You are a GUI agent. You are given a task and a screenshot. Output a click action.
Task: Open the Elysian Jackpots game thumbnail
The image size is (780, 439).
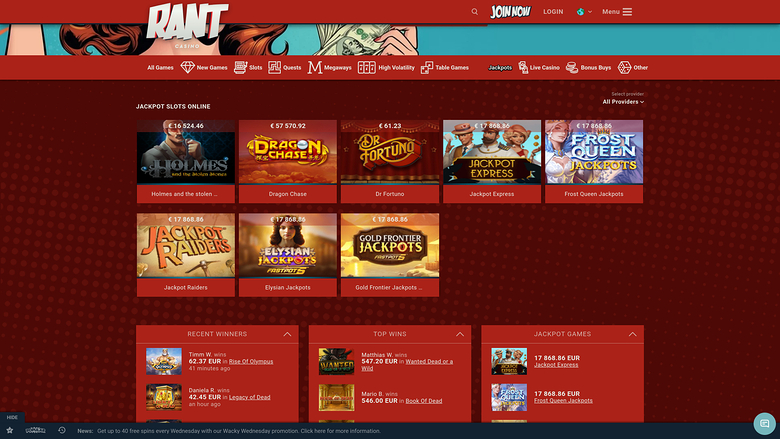click(x=288, y=246)
